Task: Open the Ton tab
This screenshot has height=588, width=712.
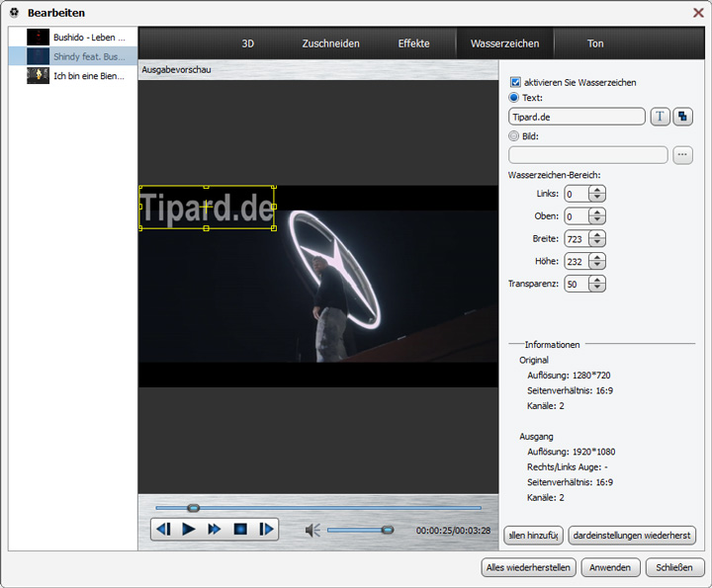Action: coord(595,43)
